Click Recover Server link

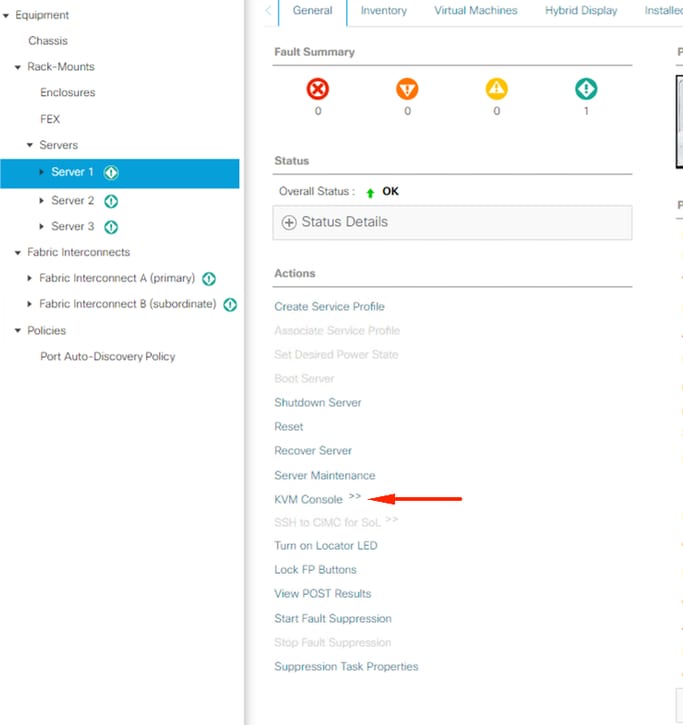coord(313,451)
